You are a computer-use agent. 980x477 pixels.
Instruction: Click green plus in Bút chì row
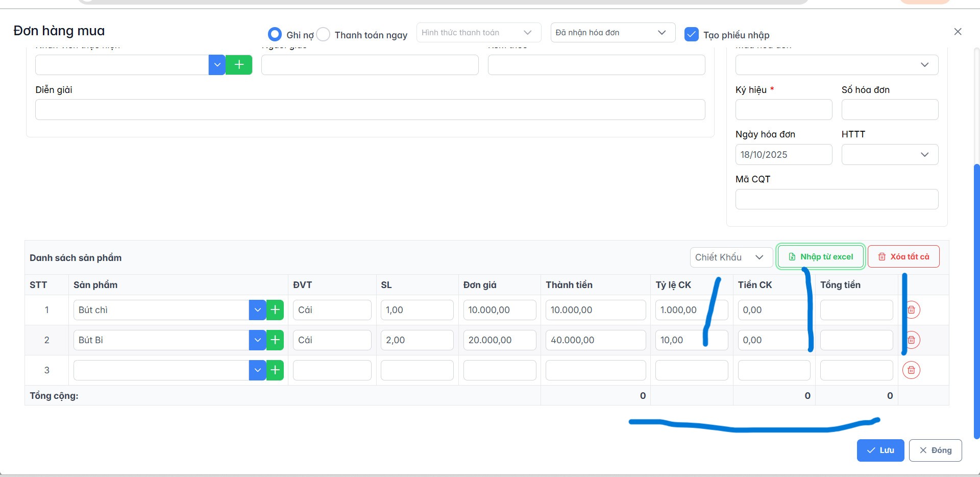coord(275,310)
